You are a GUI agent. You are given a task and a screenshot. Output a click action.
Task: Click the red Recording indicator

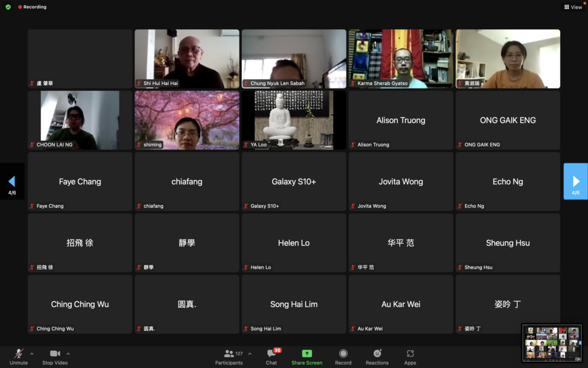(x=32, y=7)
